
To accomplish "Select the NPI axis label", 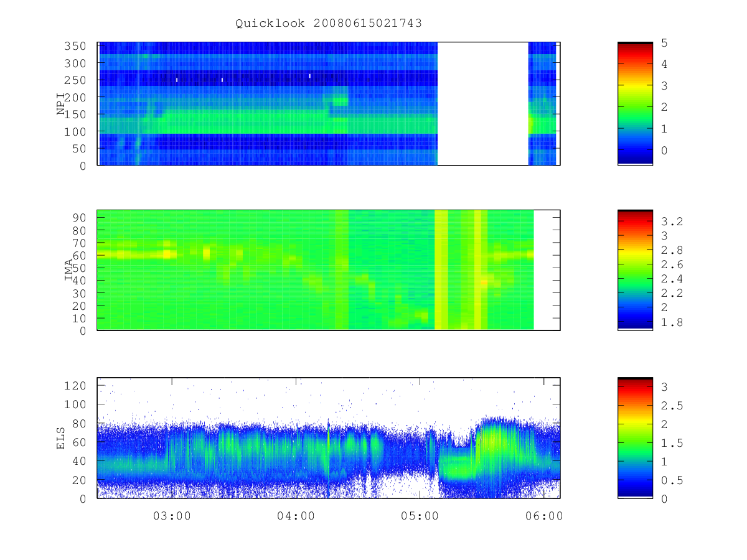I will pos(62,104).
